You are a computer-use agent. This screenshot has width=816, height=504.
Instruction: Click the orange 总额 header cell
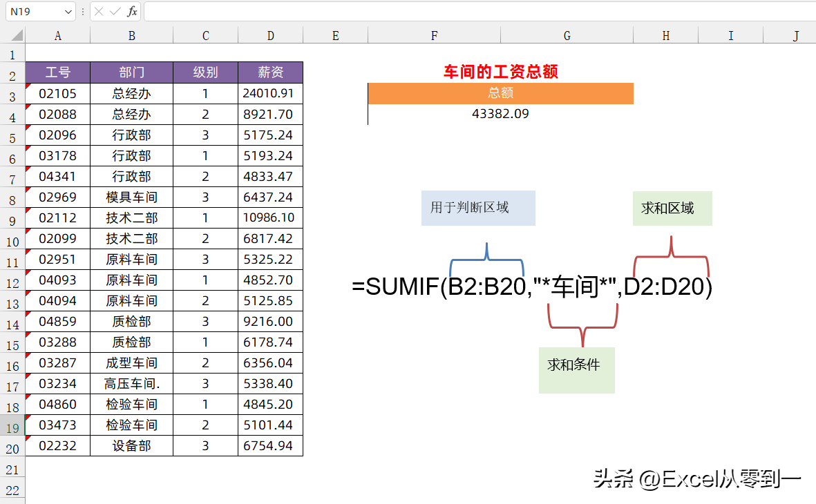tap(500, 93)
